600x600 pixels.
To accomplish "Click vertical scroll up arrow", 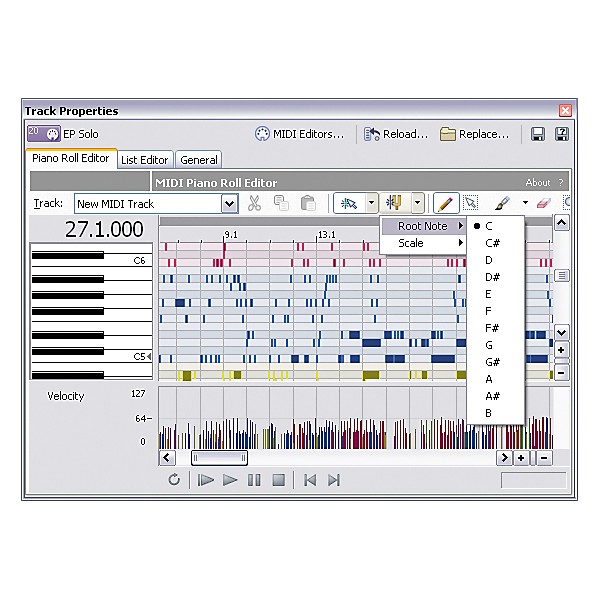I will pos(561,223).
